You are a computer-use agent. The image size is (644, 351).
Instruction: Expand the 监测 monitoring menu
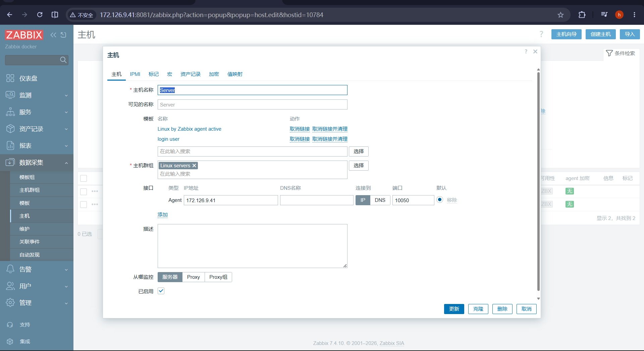coord(37,95)
